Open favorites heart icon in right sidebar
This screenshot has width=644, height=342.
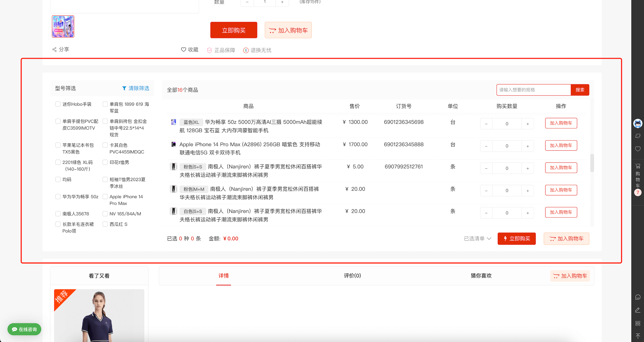point(638,149)
